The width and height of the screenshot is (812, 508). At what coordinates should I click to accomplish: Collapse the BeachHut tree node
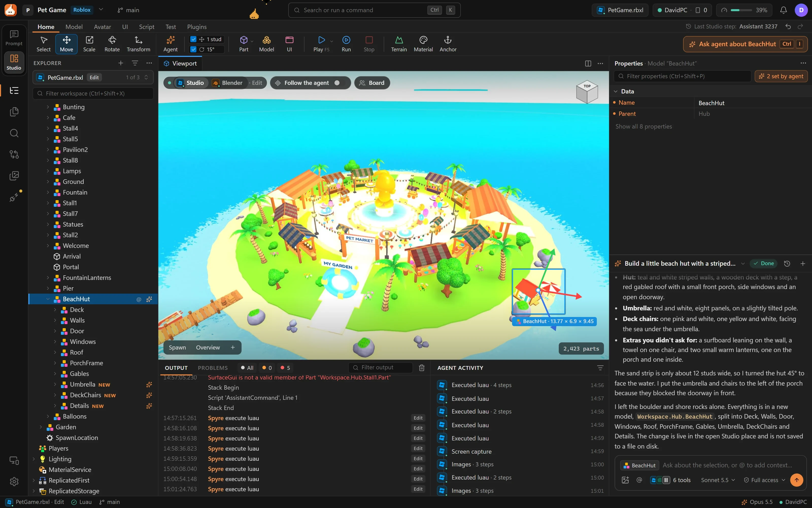[48, 299]
